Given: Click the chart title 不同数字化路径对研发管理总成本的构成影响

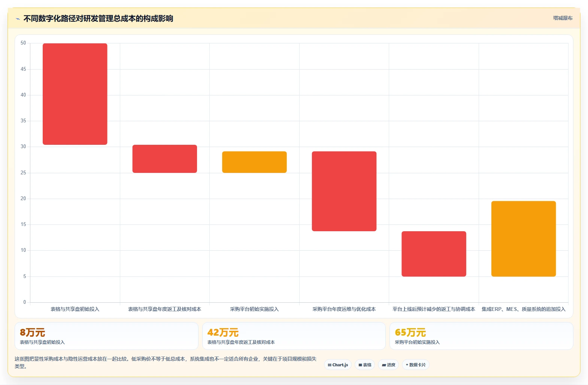Looking at the screenshot, I should coord(98,19).
